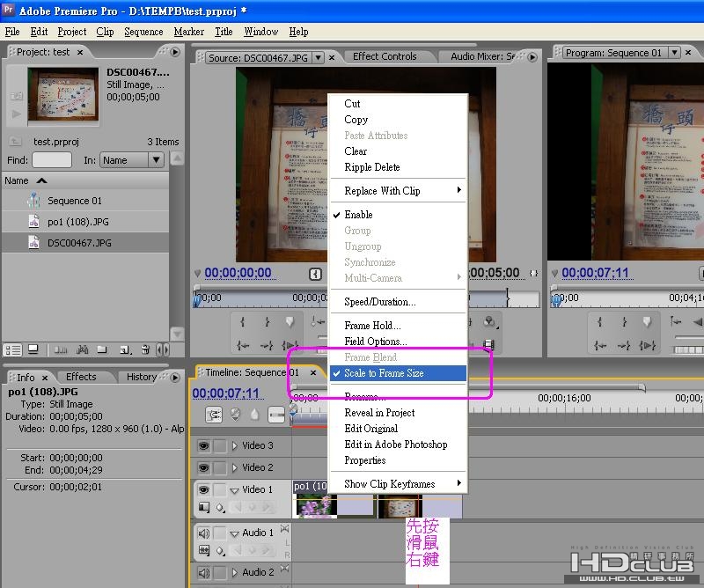The width and height of the screenshot is (704, 588).
Task: Click Source timecode 00;00;00;00
Action: coord(238,273)
